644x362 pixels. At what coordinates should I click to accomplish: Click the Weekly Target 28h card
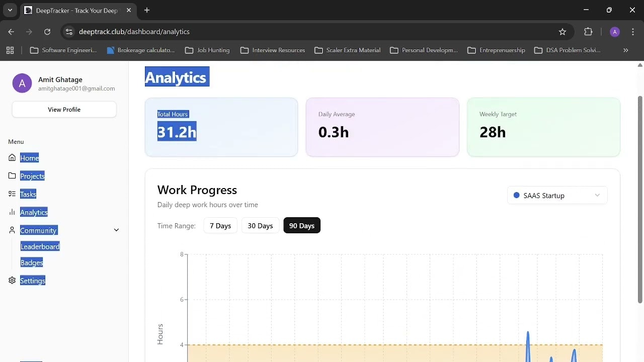coord(543,127)
